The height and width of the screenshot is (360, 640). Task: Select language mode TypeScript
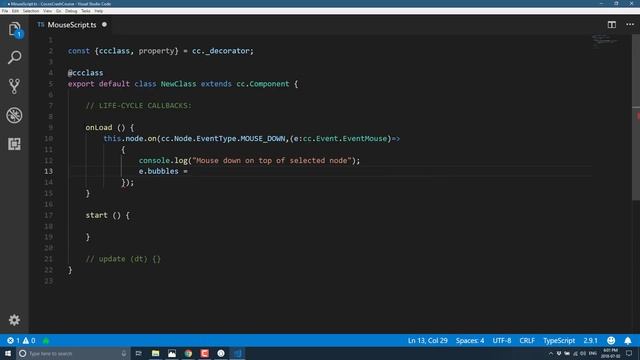pos(559,340)
